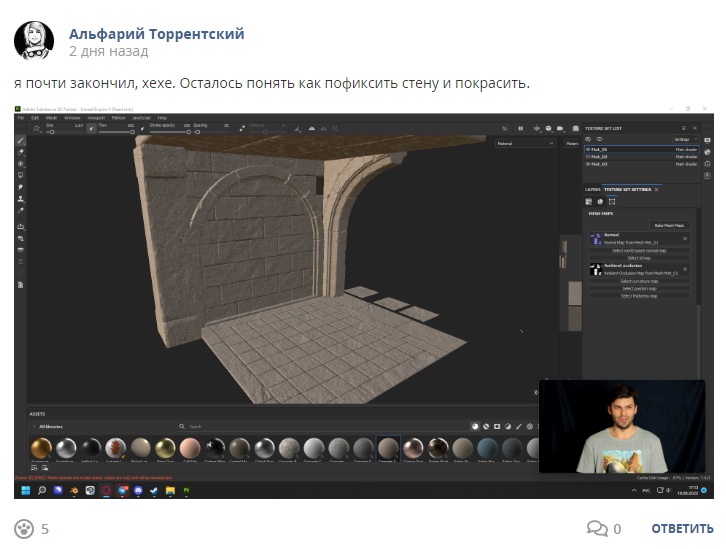Select the Eraser tool in left toolbar
726x549 pixels.
(21, 152)
